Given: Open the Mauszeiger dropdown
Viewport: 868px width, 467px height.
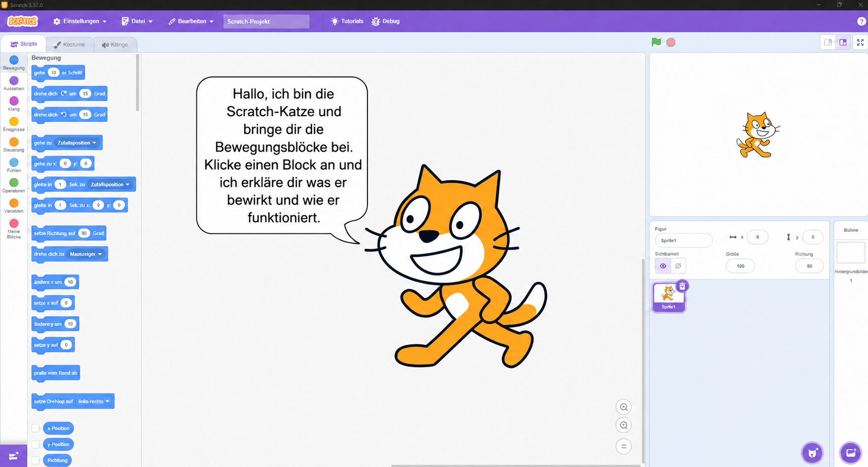Looking at the screenshot, I should point(86,254).
